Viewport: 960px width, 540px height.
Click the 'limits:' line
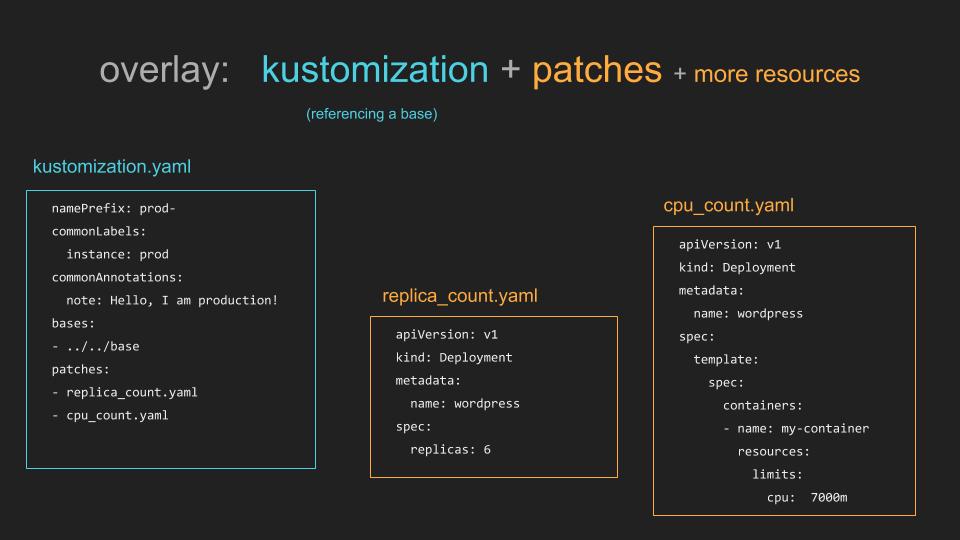(x=777, y=474)
